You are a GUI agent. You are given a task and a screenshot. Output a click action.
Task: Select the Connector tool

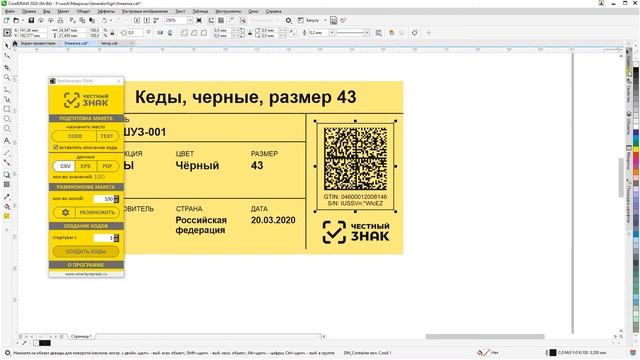tap(7, 163)
